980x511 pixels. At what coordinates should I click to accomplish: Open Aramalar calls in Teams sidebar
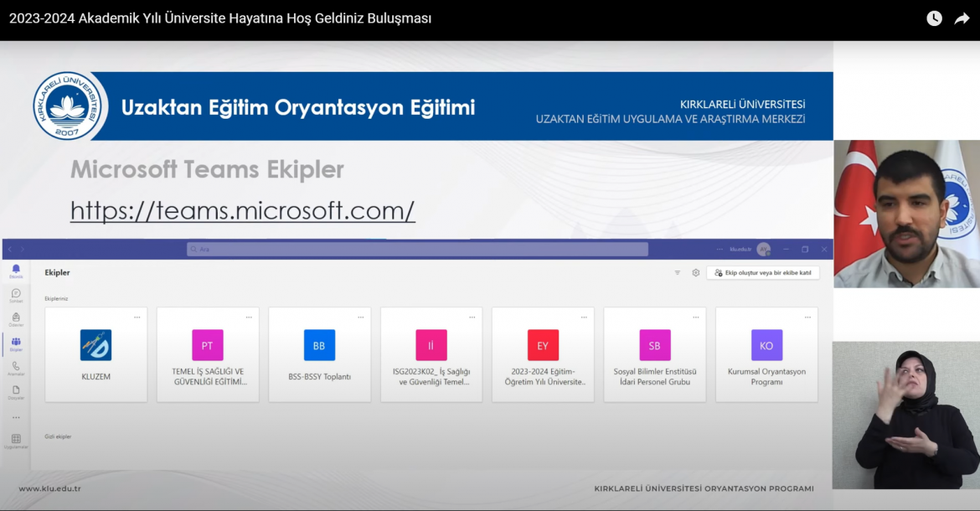pyautogui.click(x=16, y=369)
